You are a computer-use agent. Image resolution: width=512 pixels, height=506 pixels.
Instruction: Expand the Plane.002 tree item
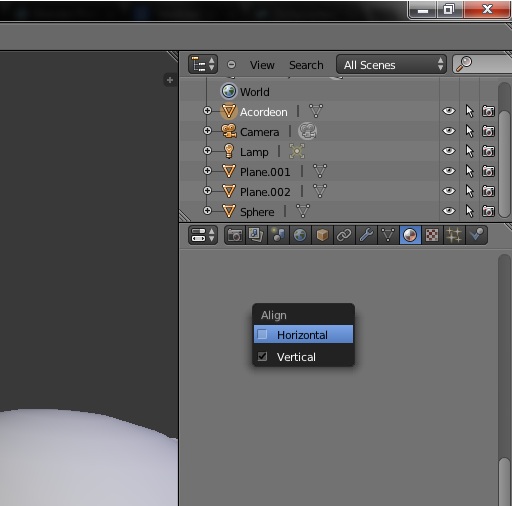coord(207,191)
